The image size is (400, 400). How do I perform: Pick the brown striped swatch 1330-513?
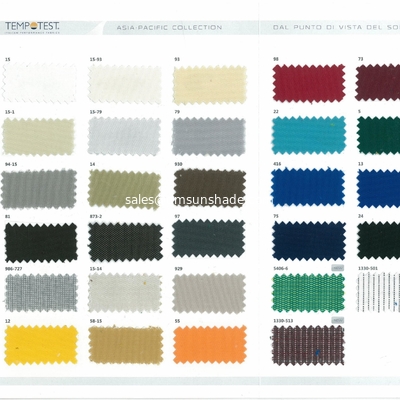pos(308,345)
